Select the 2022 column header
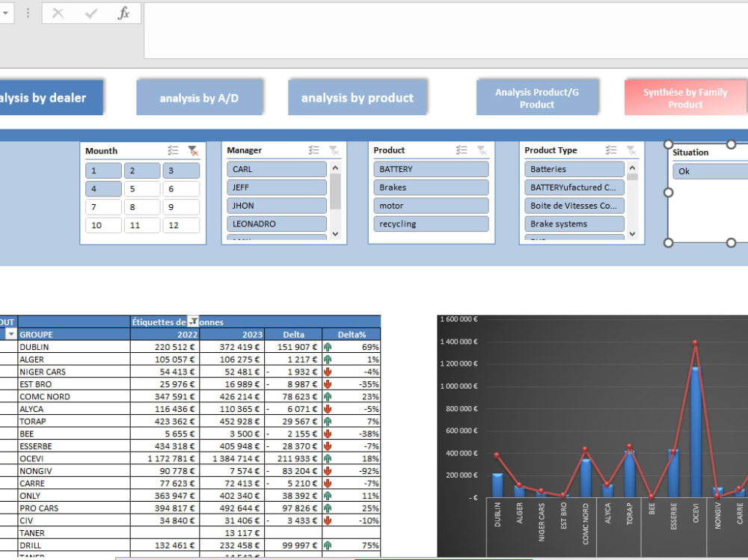Image resolution: width=748 pixels, height=560 pixels. (x=165, y=334)
